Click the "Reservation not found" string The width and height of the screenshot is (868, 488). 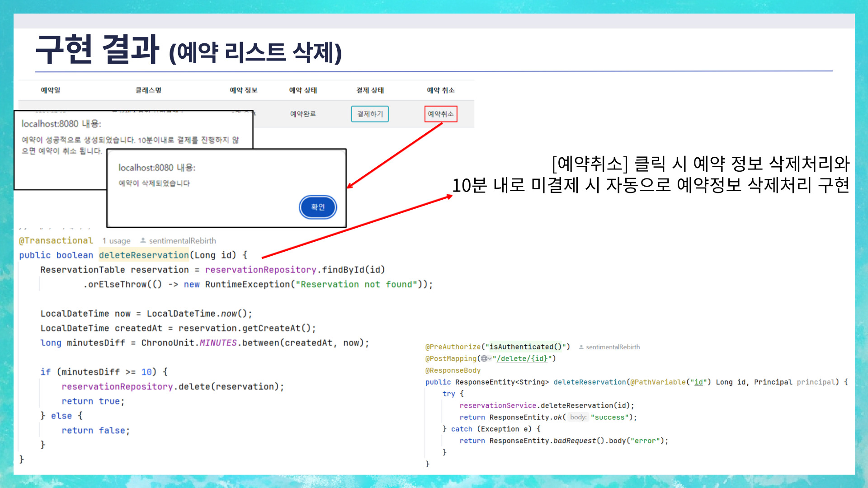[x=356, y=284]
